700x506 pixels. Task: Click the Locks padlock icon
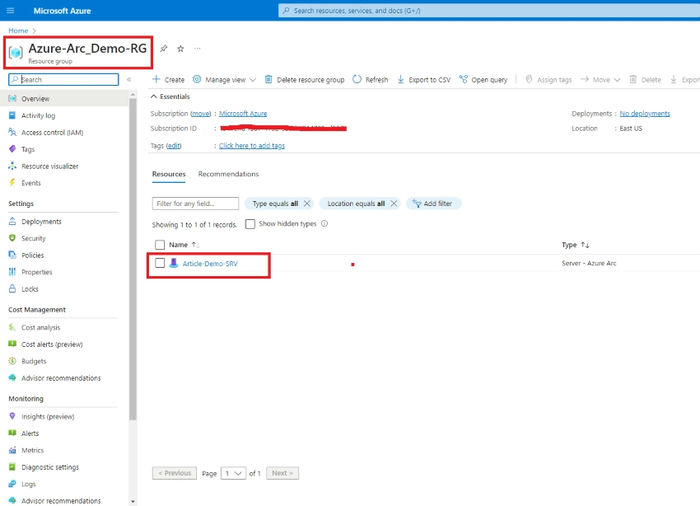pos(12,289)
